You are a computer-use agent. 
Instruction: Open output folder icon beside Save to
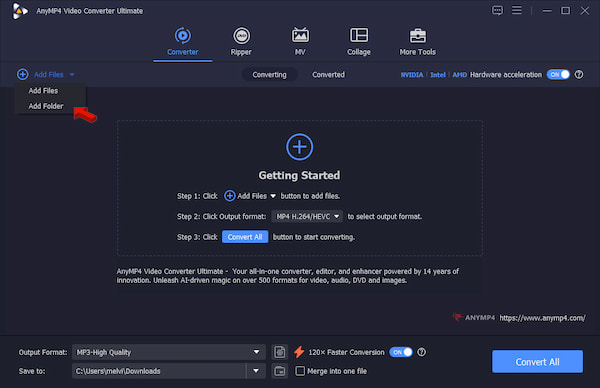280,371
